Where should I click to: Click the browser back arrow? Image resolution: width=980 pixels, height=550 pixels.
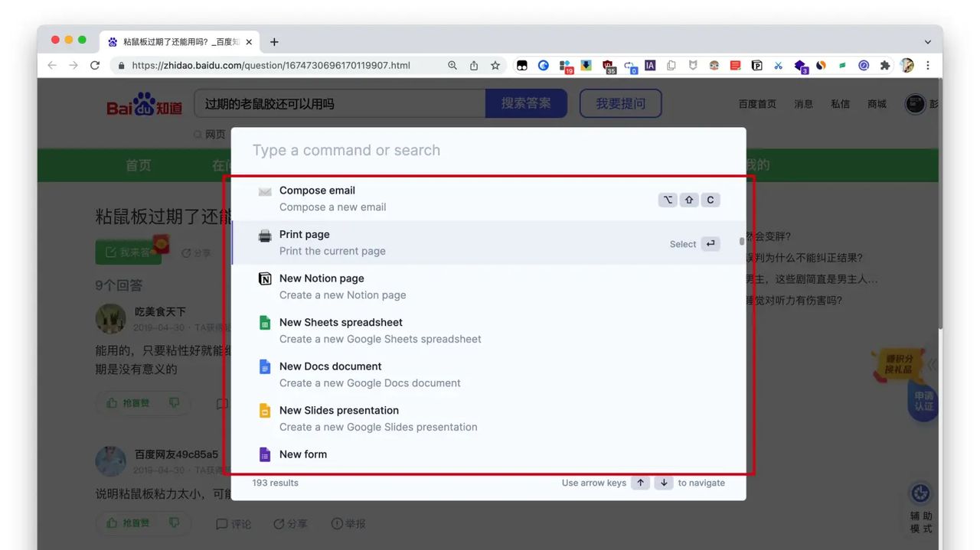[52, 66]
